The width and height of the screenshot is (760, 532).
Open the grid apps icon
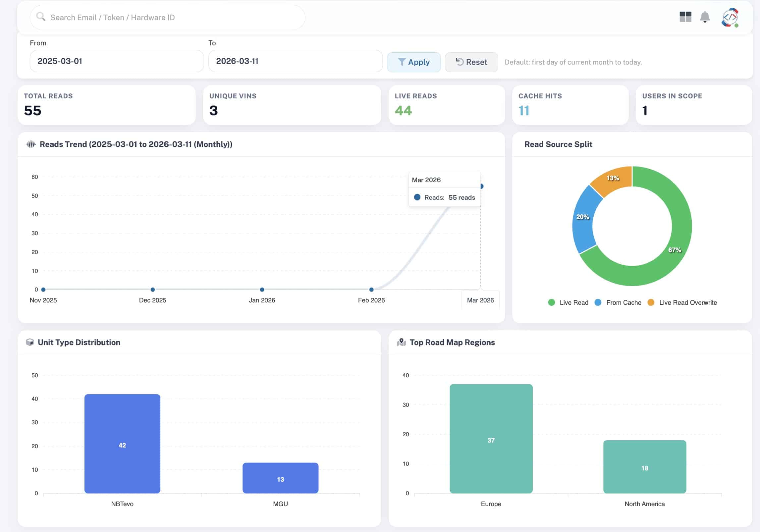pos(685,17)
